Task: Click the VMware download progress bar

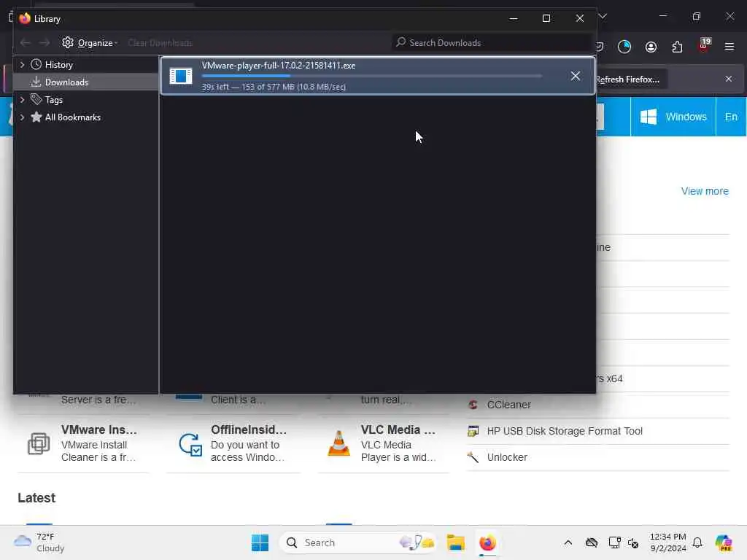Action: 371,76
